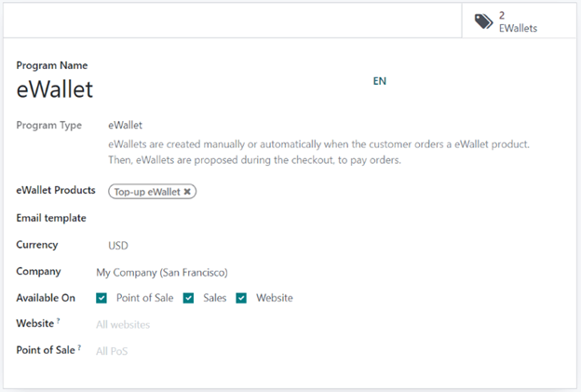
Task: Edit the eWallet program name field
Action: [55, 90]
